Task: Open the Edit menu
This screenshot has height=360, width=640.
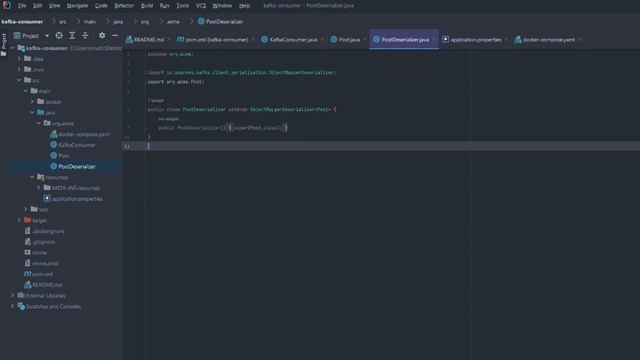Action: 37,6
